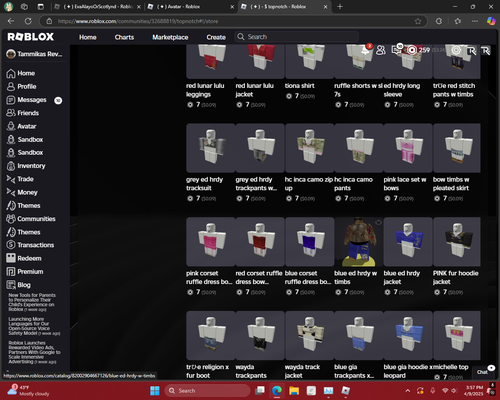Open Tammikas Rev... profile at sidebar top
This screenshot has width=500, height=400.
coord(34,54)
